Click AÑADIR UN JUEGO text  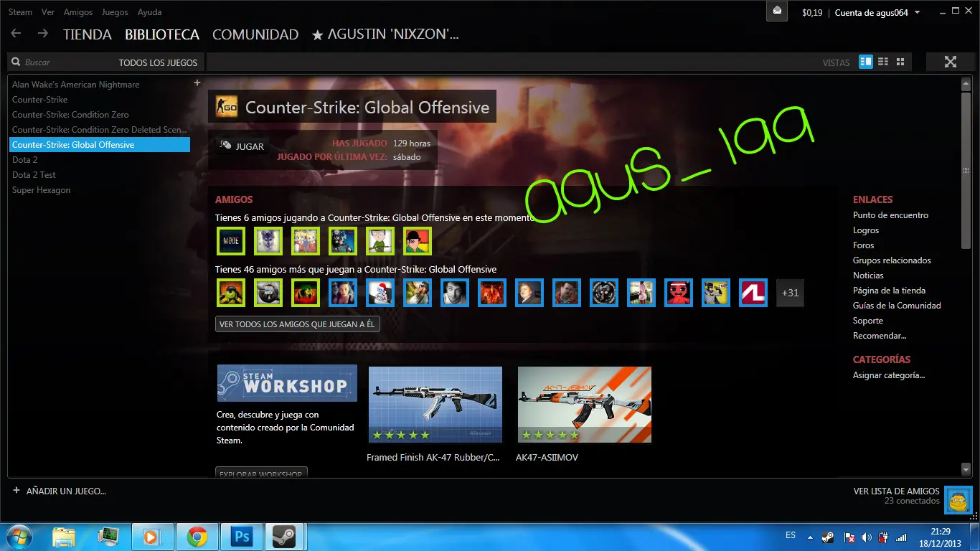[66, 491]
